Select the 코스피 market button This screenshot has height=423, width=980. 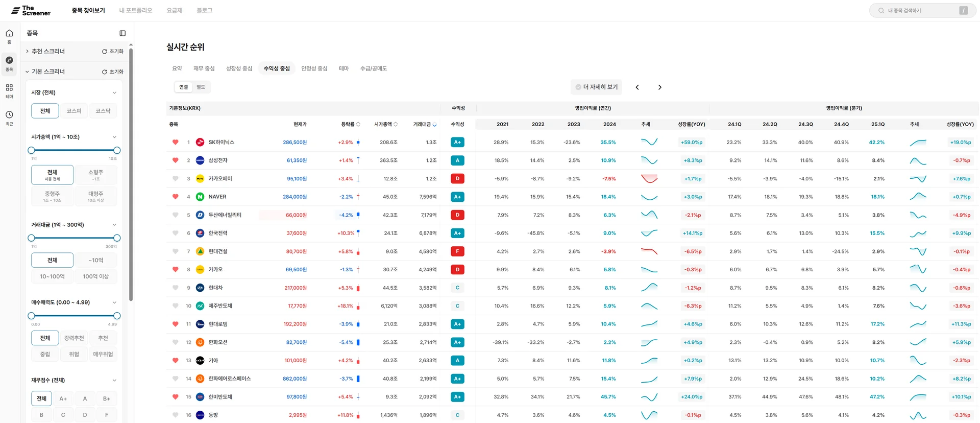74,111
